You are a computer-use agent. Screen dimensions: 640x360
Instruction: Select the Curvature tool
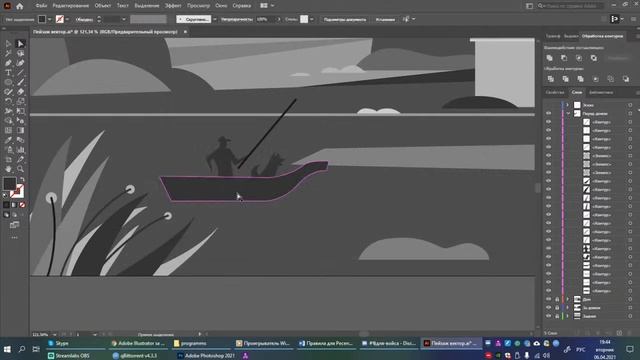(20, 63)
